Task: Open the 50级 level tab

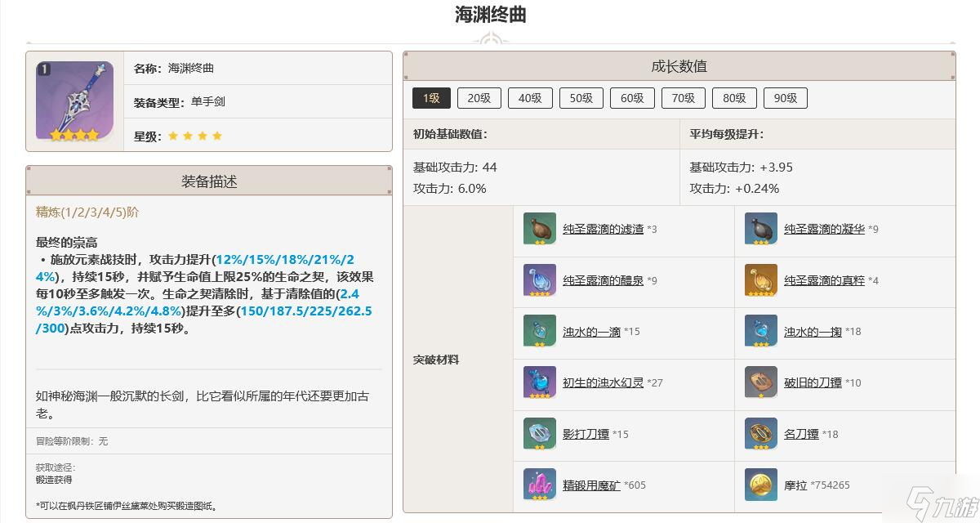Action: coord(581,98)
